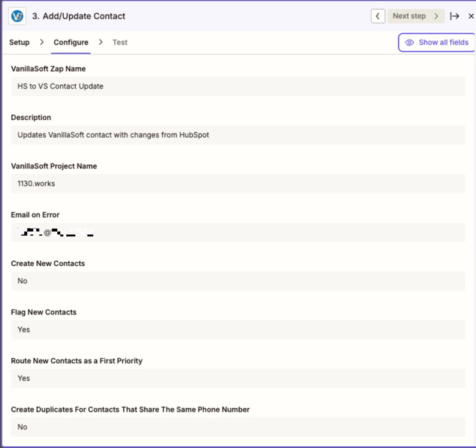Screen dimensions: 476x448
Task: Switch to the Test tab
Action: (120, 43)
